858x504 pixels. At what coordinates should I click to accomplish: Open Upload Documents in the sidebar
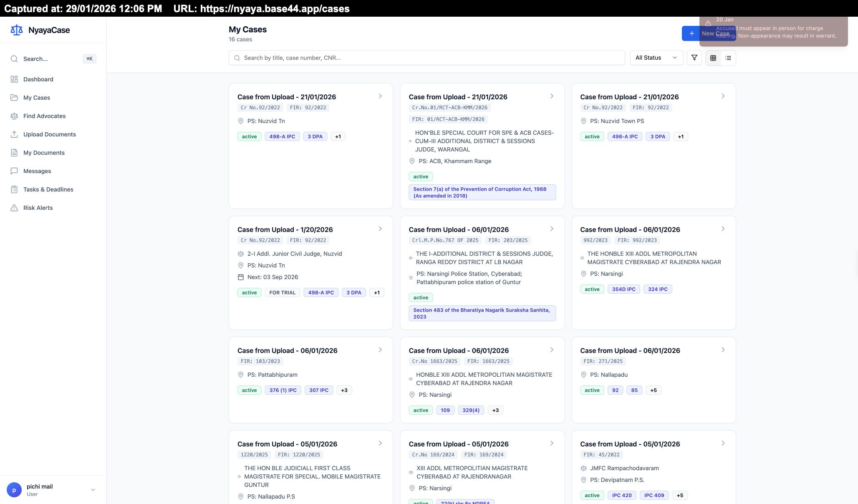pyautogui.click(x=53, y=134)
